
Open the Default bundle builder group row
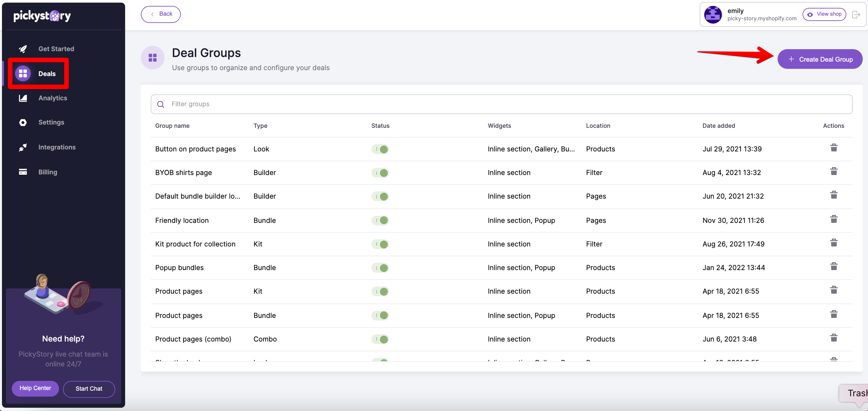198,196
